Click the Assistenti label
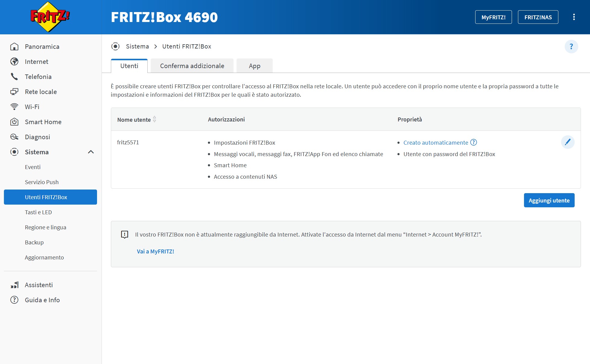590x364 pixels. pos(39,285)
